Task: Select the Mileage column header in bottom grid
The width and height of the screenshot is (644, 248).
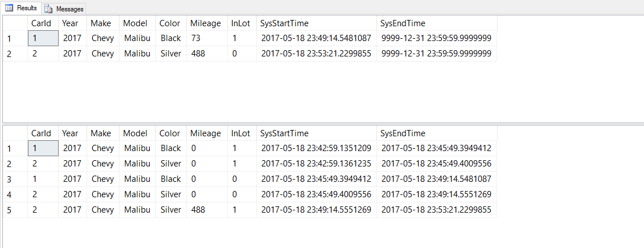Action: 206,133
